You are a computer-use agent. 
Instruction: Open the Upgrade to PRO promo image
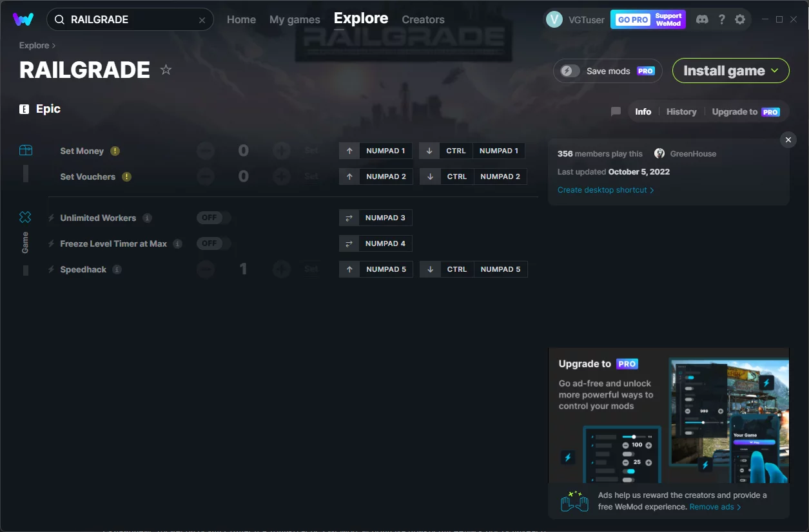pos(668,415)
